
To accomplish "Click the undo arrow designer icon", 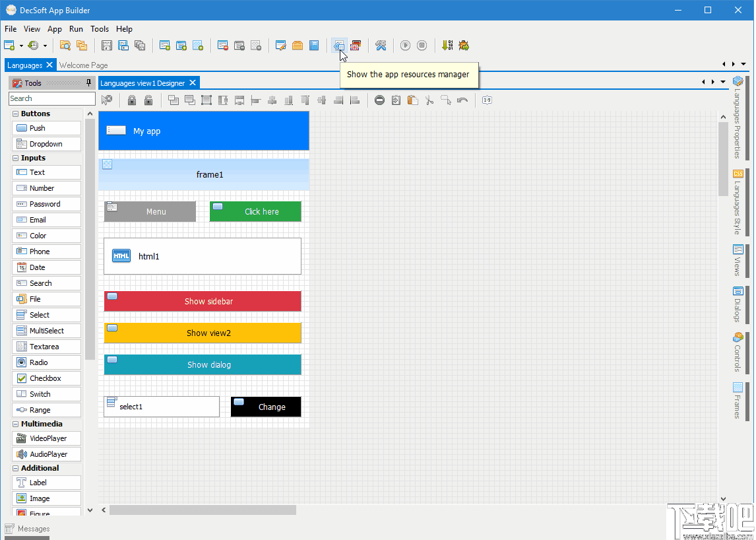I will click(x=462, y=100).
